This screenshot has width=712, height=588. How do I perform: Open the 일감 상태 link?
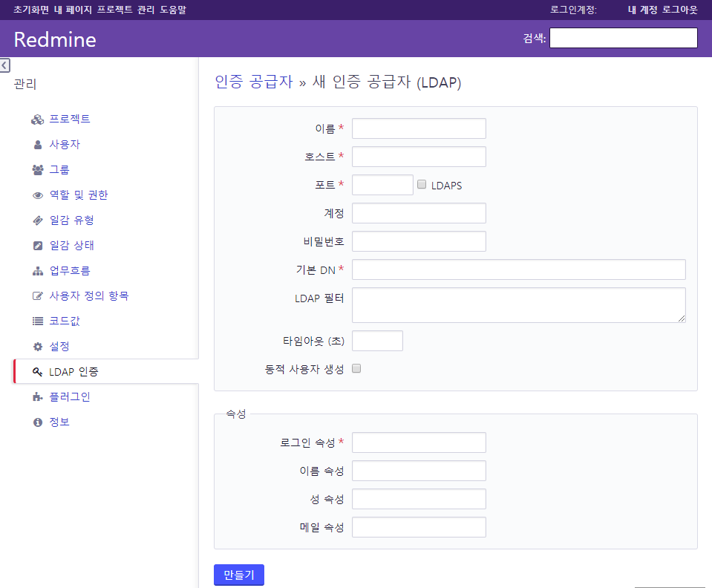pos(72,246)
